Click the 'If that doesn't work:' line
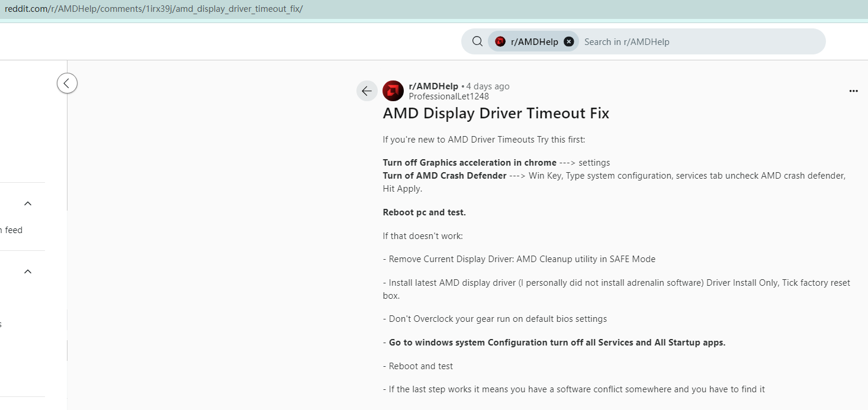This screenshot has width=868, height=410. [423, 236]
